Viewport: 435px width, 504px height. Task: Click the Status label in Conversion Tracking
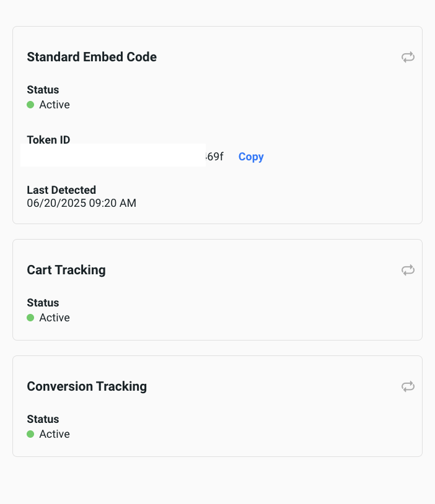tap(43, 419)
